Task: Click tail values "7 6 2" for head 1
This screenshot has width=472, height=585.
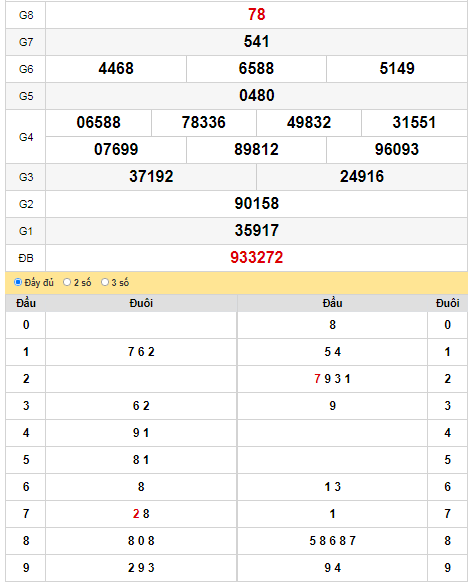Action: click(141, 352)
